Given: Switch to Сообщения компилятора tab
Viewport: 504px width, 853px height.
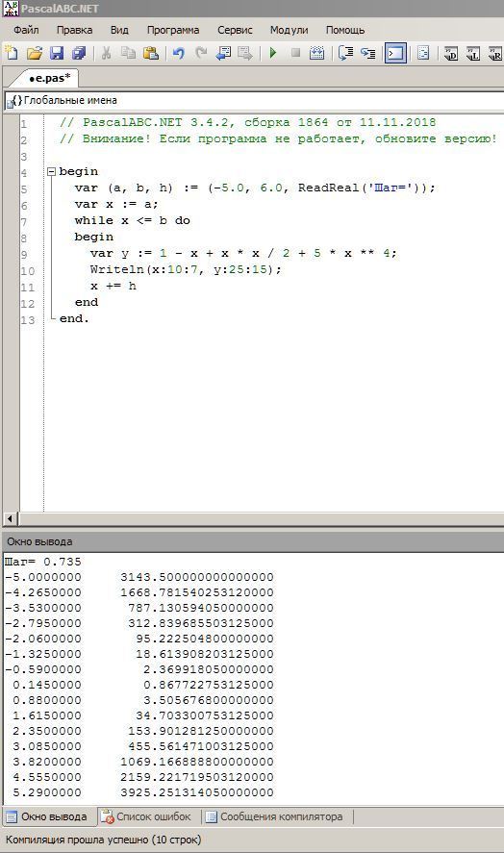Looking at the screenshot, I should pos(275,816).
